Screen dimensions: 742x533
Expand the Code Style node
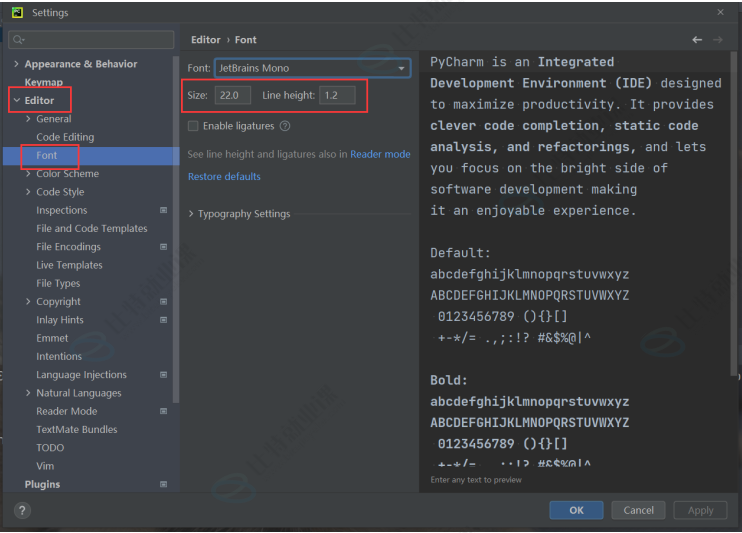tap(28, 192)
